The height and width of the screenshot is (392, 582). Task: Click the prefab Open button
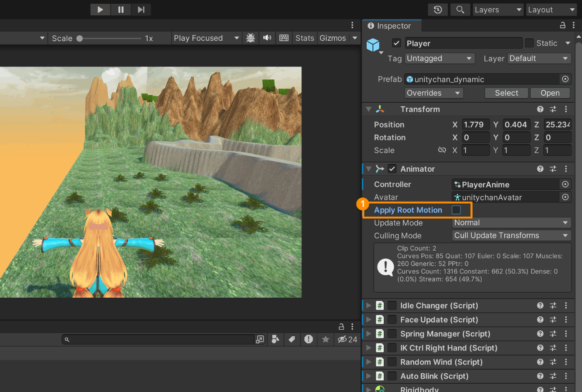coord(550,93)
